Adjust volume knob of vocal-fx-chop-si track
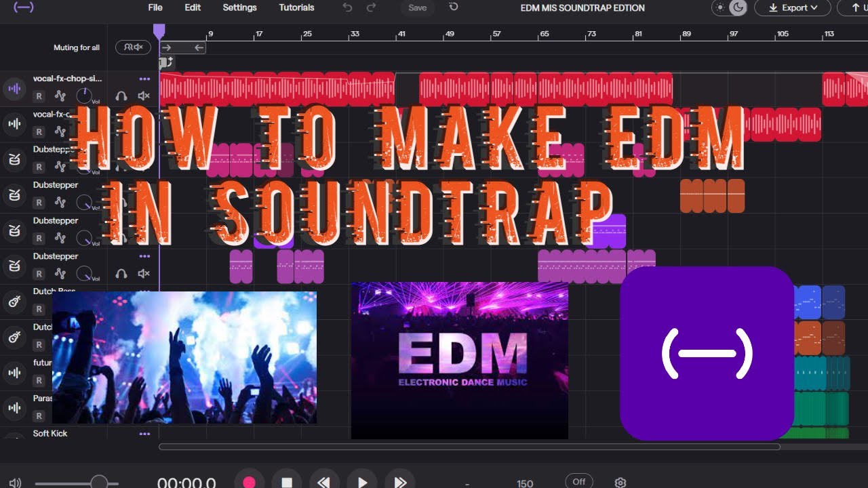The width and height of the screenshot is (868, 488). pos(84,96)
